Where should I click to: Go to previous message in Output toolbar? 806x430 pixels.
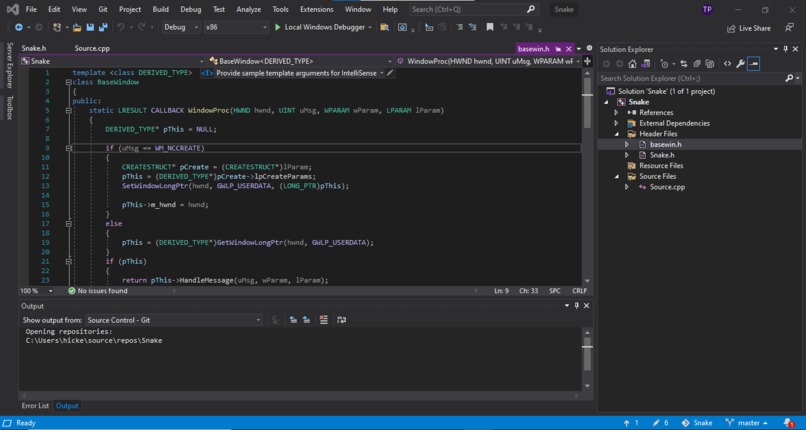[293, 320]
